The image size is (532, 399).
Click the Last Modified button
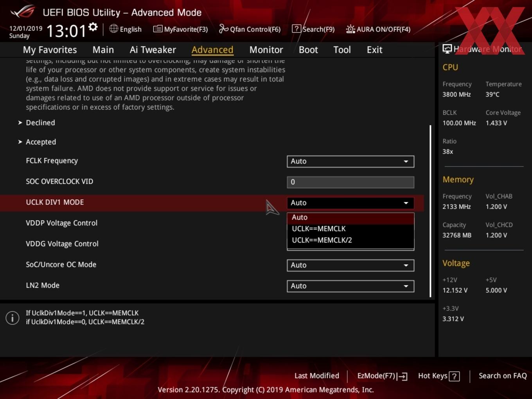tap(316, 376)
